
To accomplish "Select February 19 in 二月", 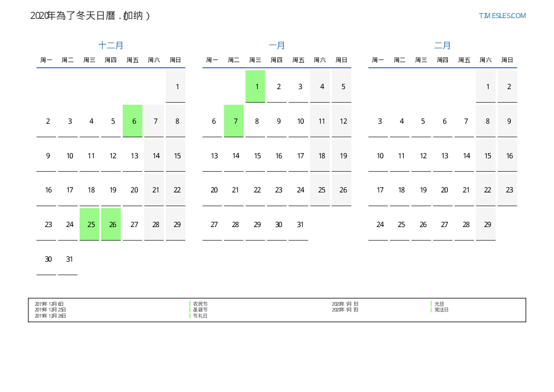I will point(421,190).
